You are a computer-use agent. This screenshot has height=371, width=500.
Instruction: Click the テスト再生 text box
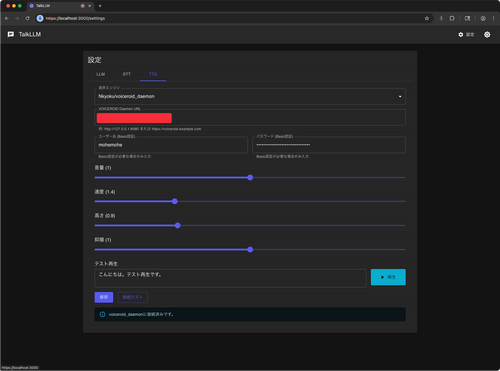pyautogui.click(x=230, y=278)
